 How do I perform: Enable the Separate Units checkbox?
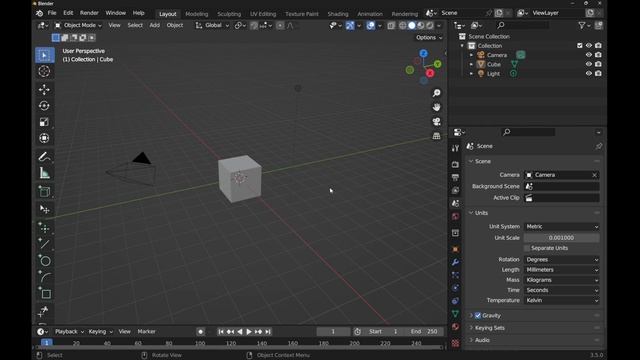pyautogui.click(x=527, y=248)
